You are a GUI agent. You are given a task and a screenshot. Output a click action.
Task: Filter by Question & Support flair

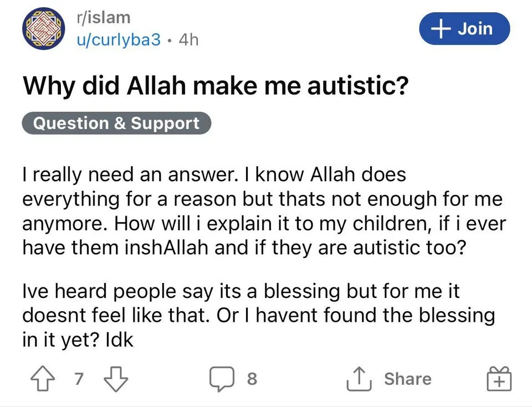(116, 123)
